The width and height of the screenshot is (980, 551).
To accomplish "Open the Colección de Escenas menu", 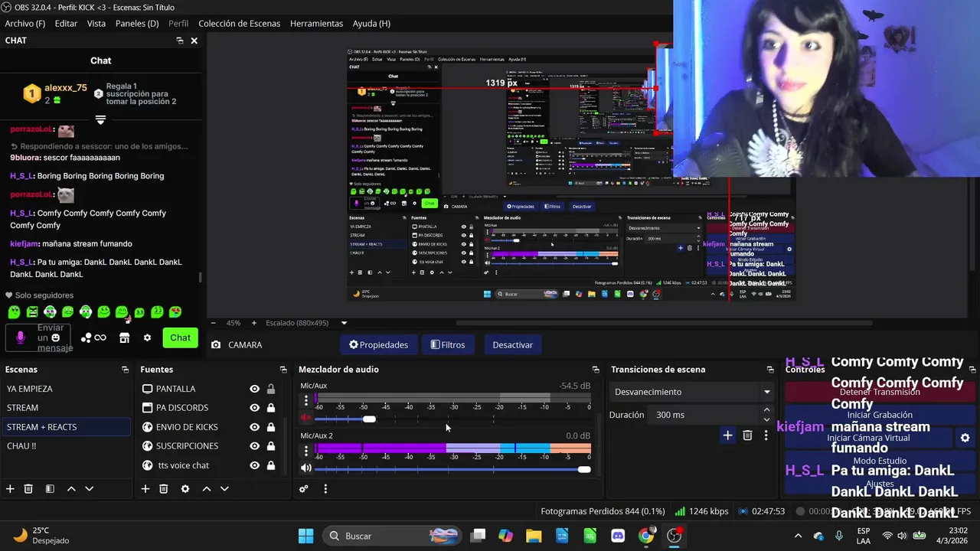I will (x=239, y=24).
